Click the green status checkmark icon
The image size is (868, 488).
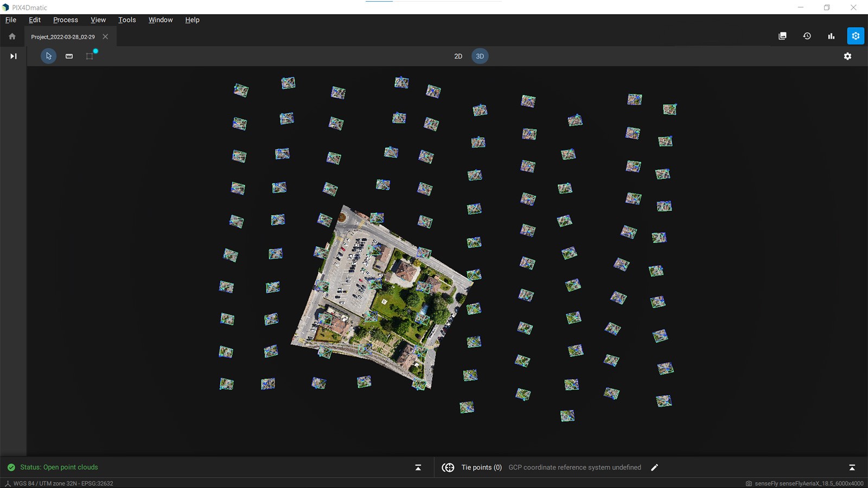11,467
